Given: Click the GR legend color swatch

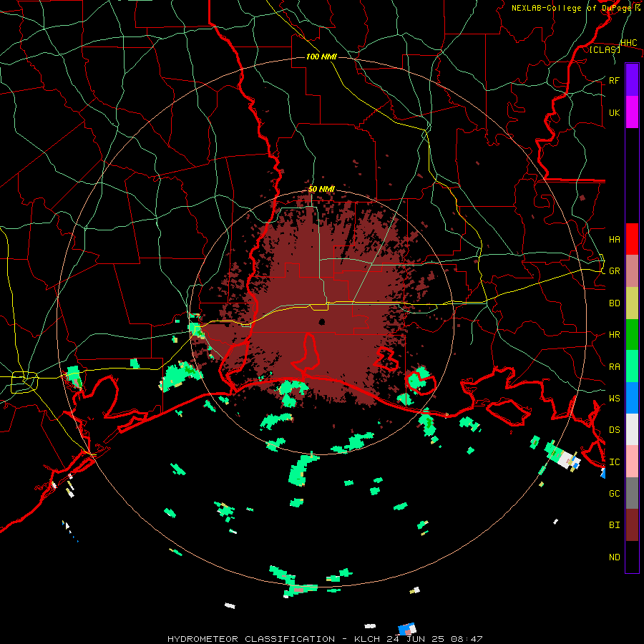Looking at the screenshot, I should pyautogui.click(x=632, y=271).
